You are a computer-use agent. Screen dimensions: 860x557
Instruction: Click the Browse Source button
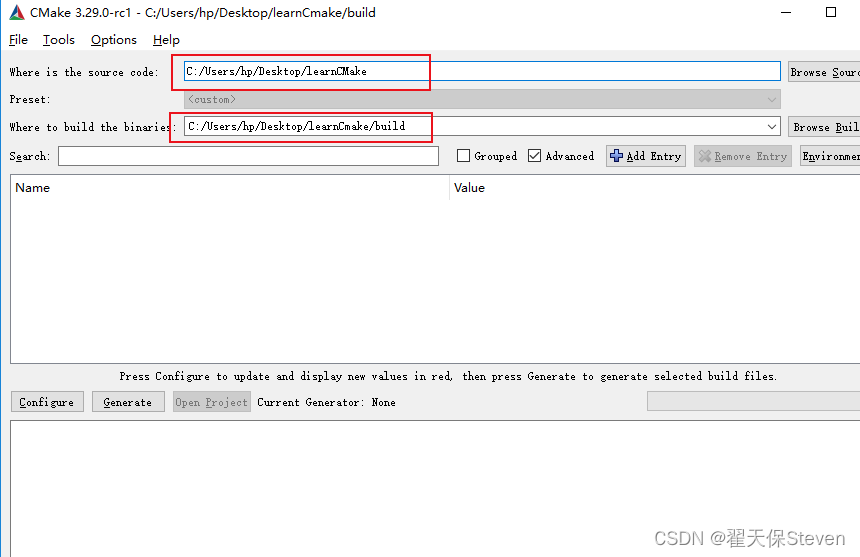click(x=824, y=72)
